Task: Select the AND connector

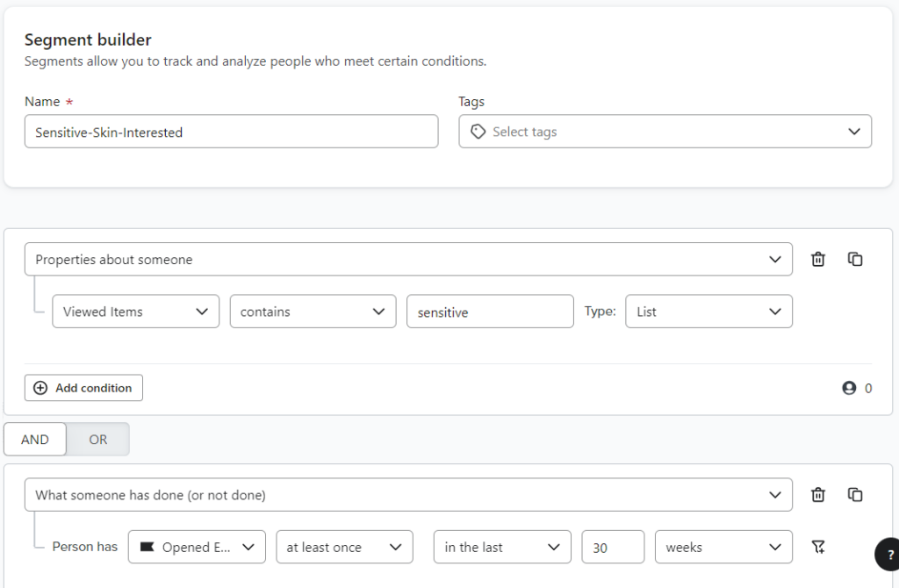Action: point(34,439)
